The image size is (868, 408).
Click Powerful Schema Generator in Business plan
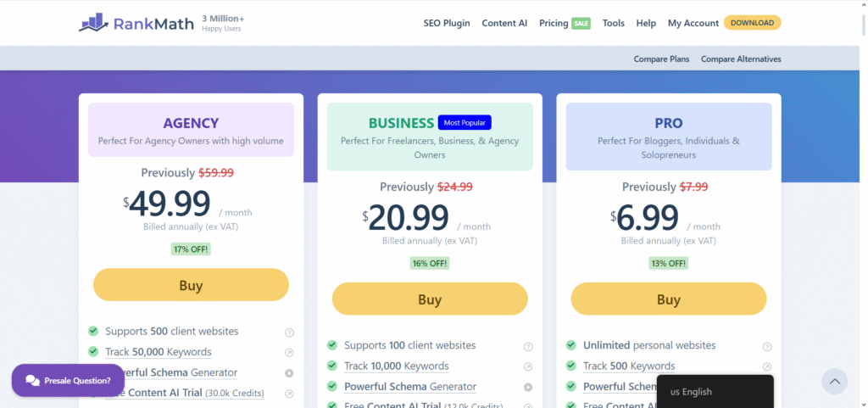click(x=410, y=387)
